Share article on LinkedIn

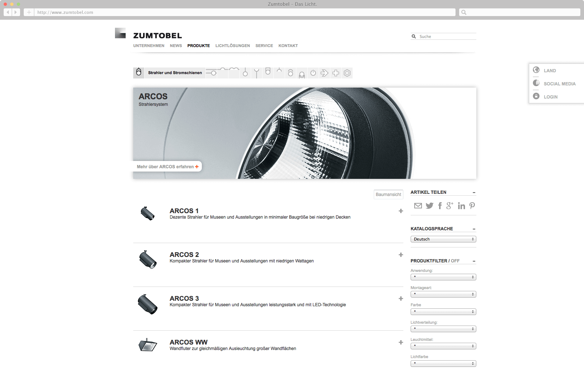click(x=461, y=206)
